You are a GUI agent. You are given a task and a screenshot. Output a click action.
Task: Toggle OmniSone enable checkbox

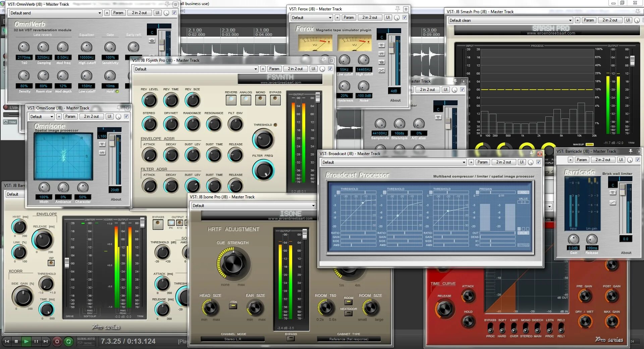[x=126, y=116]
